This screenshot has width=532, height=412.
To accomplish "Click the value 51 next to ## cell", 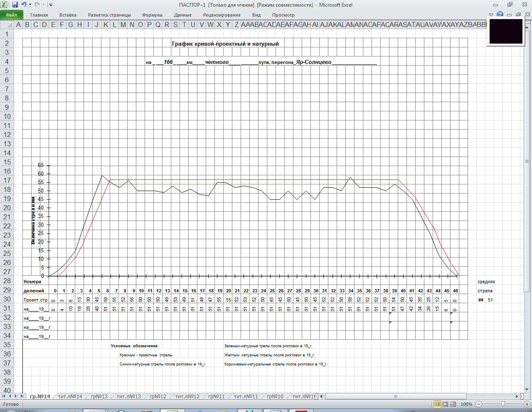I will (490, 300).
